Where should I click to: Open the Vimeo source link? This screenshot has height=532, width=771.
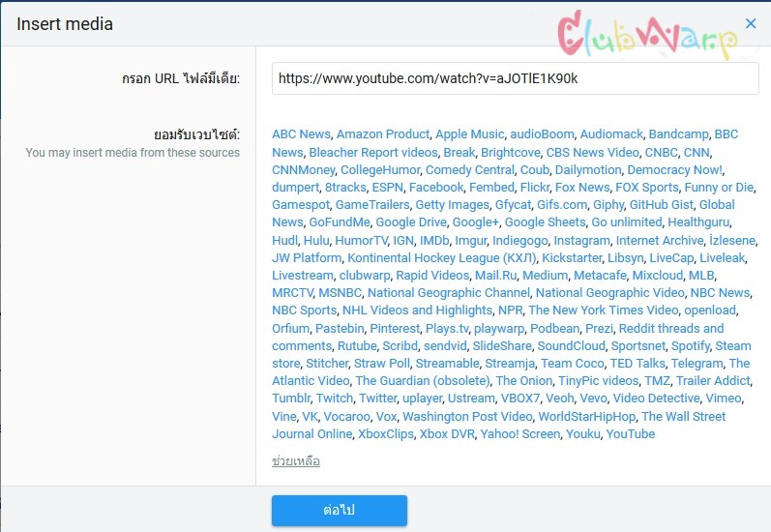pyautogui.click(x=724, y=399)
